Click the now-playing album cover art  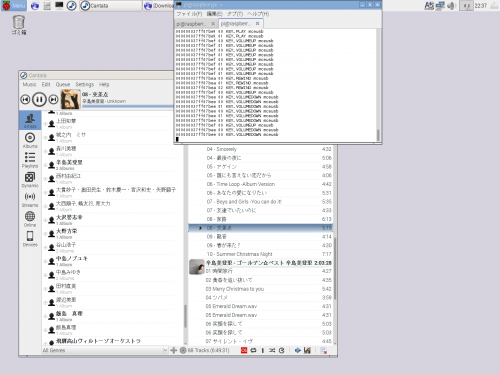pos(71,99)
